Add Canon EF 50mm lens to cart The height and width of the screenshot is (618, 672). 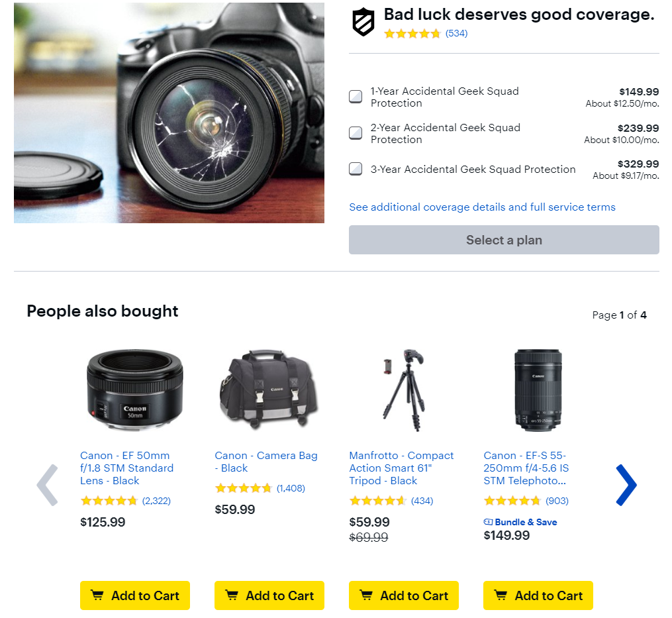point(135,595)
